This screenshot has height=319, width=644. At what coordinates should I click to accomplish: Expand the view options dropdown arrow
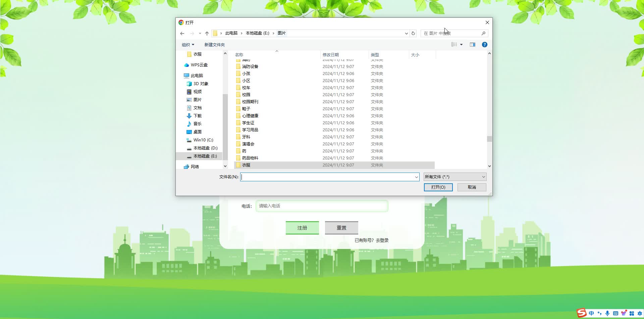[x=461, y=45]
